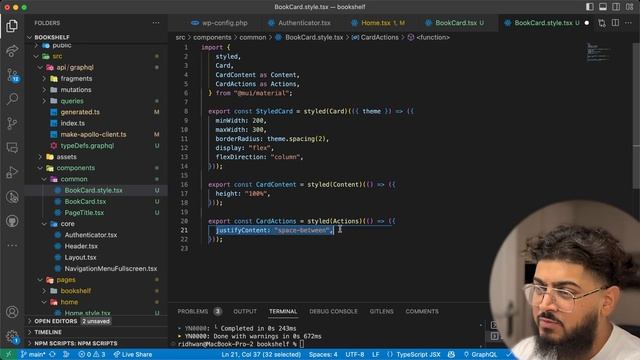640x360 pixels.
Task: Open the GitHub icon in activity bar
Action: coord(12,221)
